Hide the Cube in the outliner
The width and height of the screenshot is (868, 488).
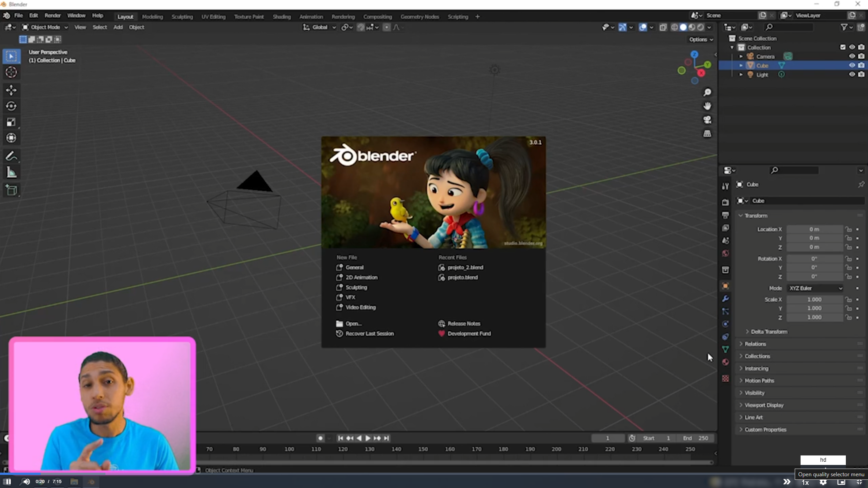(852, 66)
